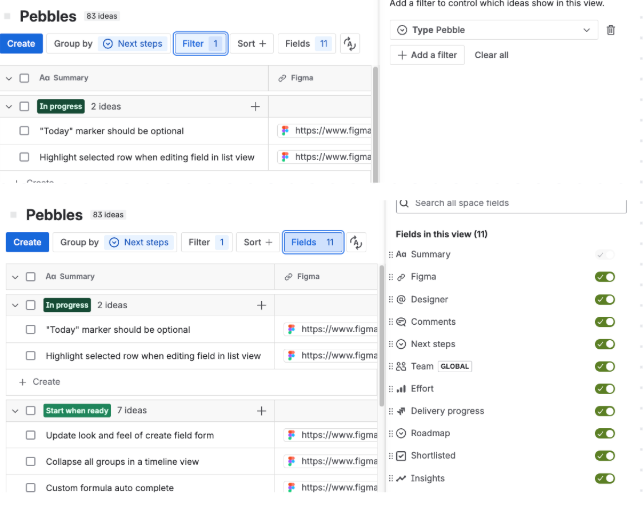Screen dimensions: 643x506
Task: Toggle Effort field visibility off
Action: [x=605, y=389]
